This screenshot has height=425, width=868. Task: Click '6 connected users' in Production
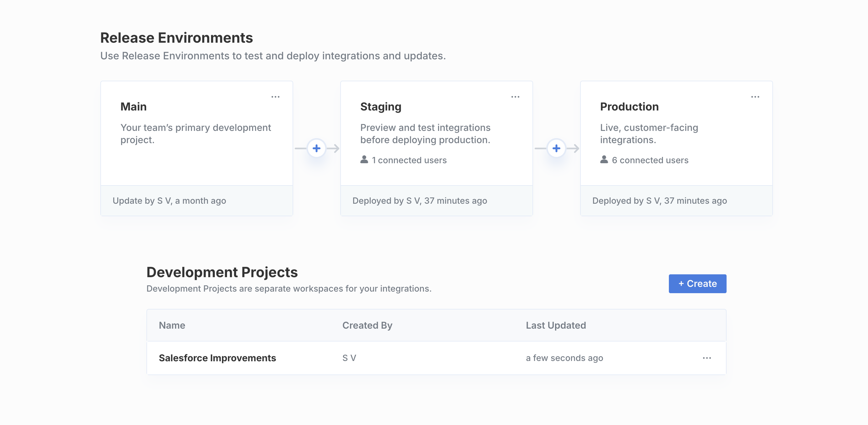click(x=650, y=160)
